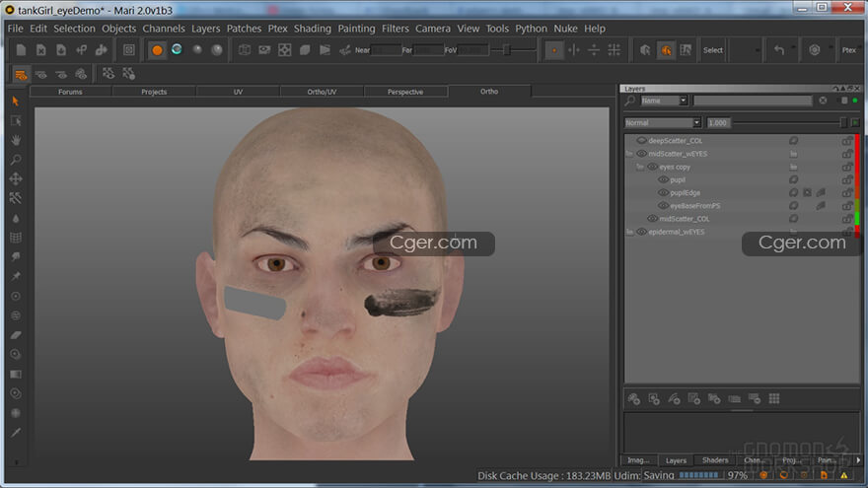
Task: Click the undo arrow icon
Action: [x=779, y=50]
